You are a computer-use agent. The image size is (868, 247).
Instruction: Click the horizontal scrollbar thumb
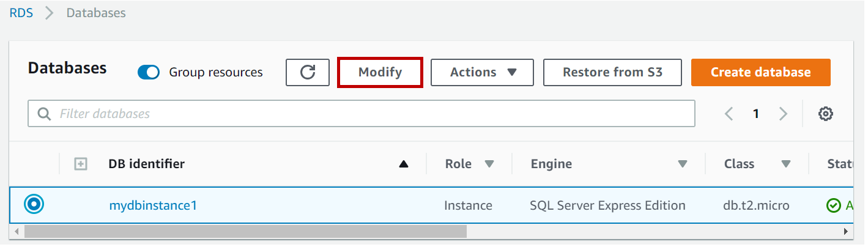point(245,232)
